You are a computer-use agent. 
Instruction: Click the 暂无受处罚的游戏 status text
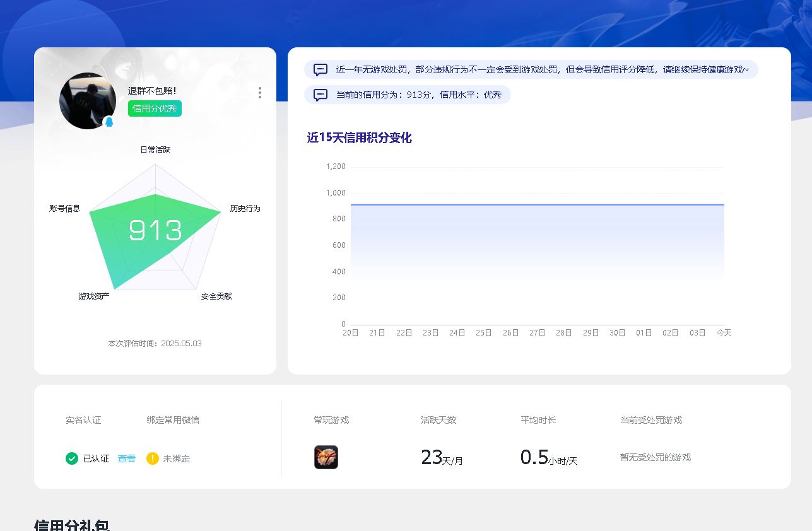[x=656, y=457]
